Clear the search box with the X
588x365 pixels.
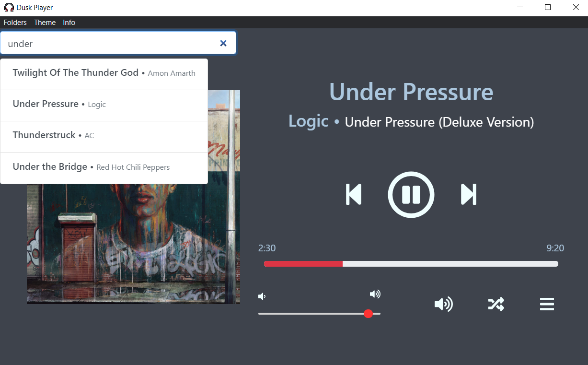tap(223, 43)
